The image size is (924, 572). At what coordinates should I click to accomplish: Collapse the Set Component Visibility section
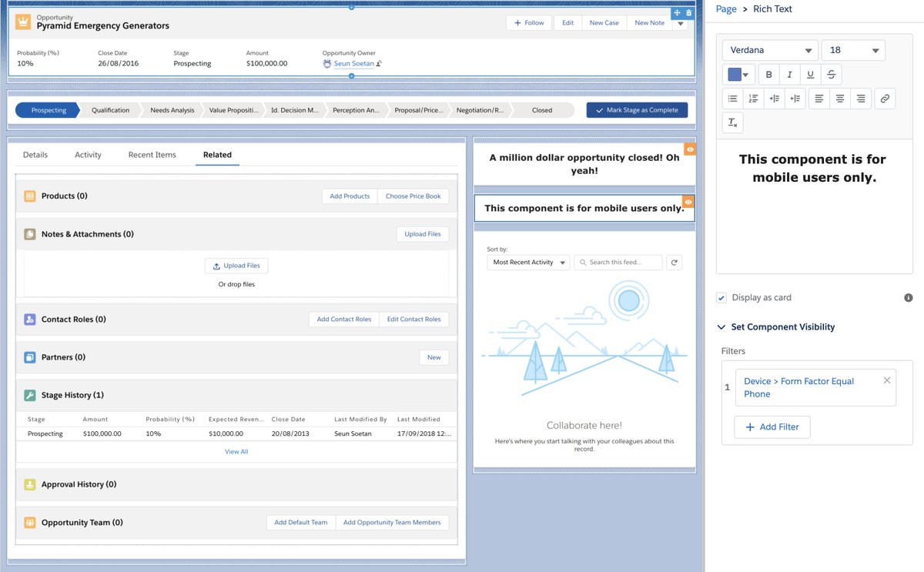pos(721,326)
